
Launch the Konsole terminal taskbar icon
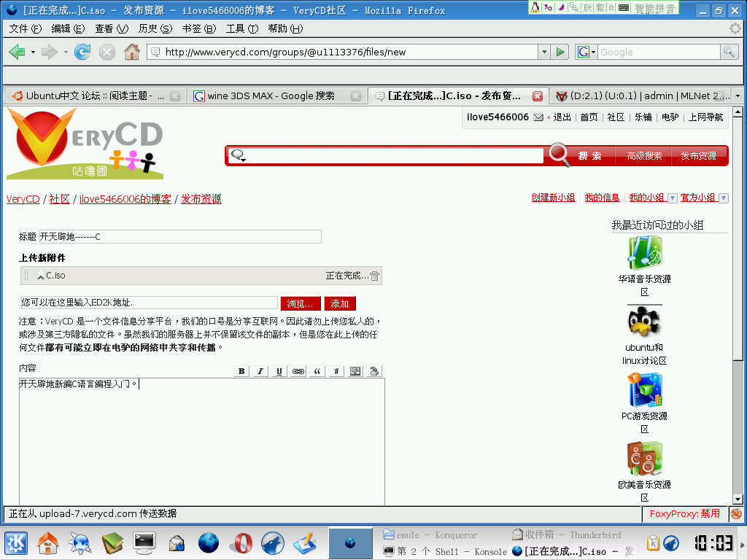(144, 543)
